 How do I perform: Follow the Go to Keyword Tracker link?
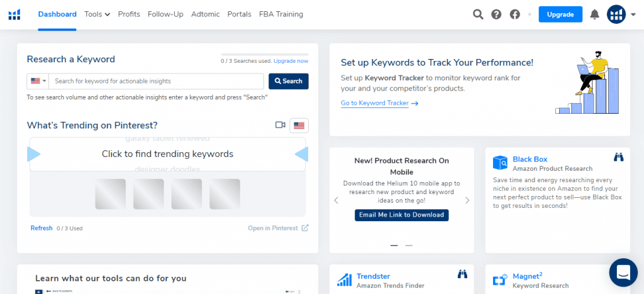click(379, 103)
